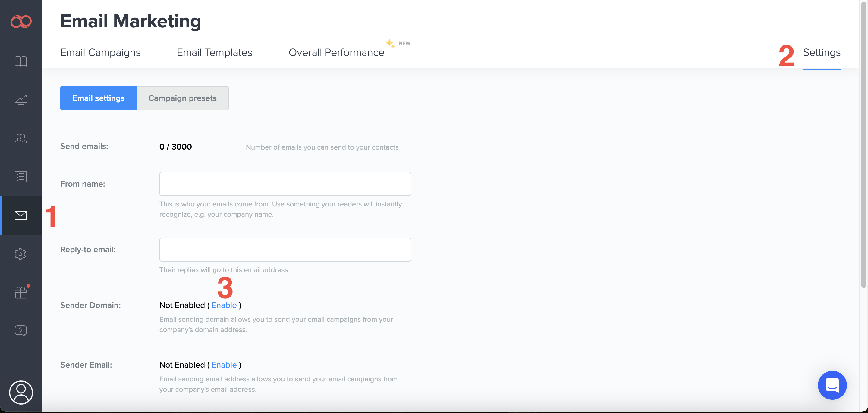
Task: Click the From name input field
Action: (285, 184)
